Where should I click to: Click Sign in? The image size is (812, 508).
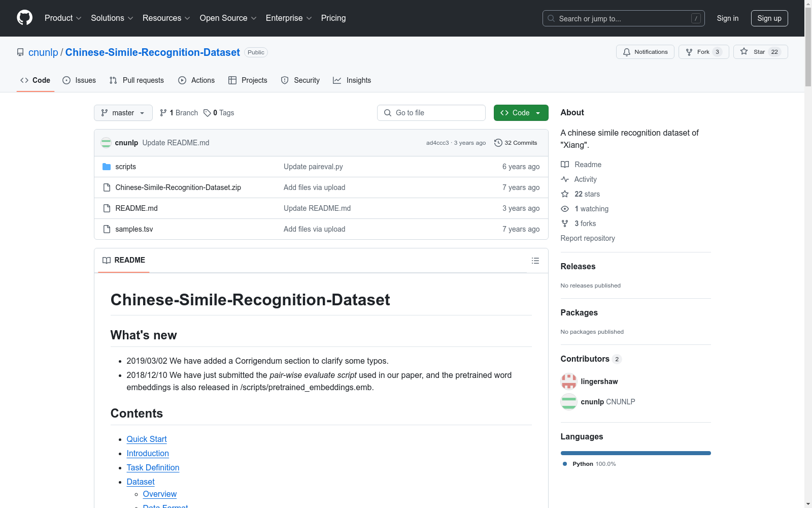click(728, 18)
